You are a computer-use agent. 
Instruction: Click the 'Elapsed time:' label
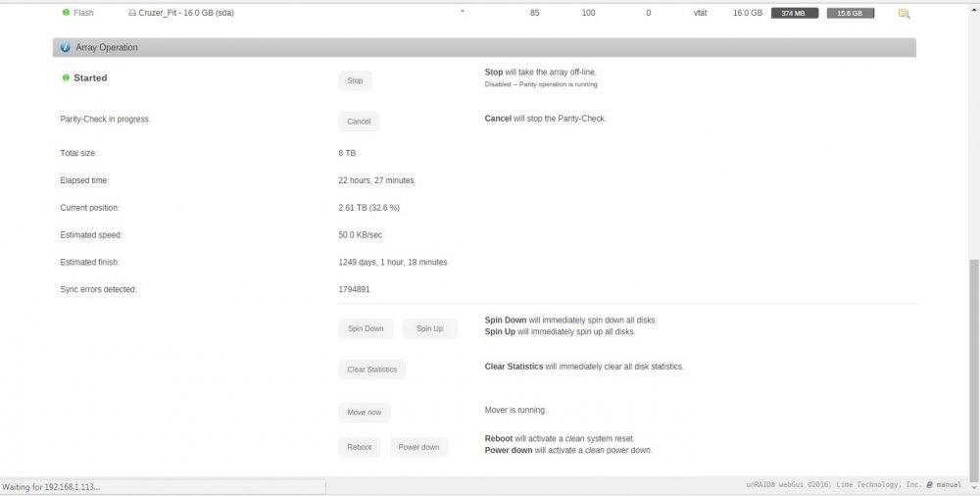pos(84,180)
